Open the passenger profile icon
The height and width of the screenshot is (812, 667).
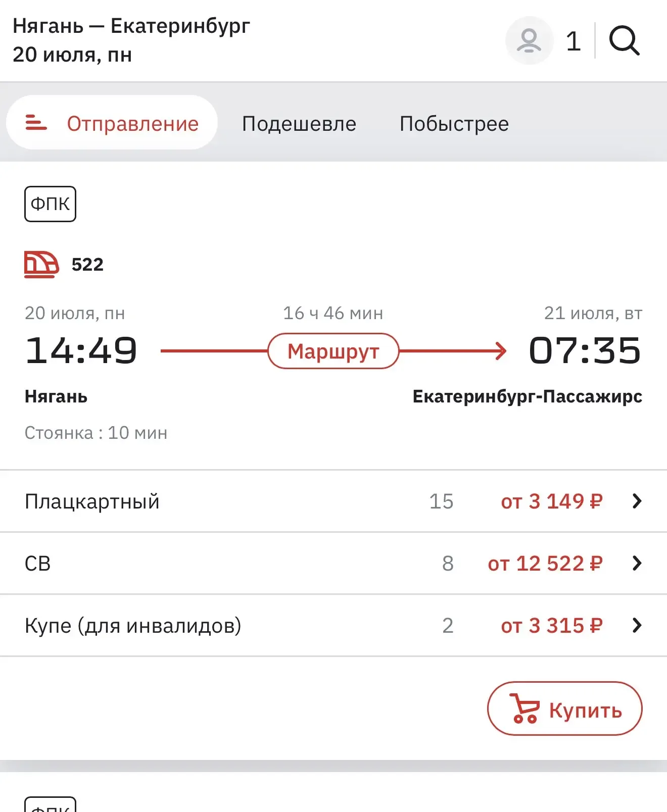tap(529, 40)
